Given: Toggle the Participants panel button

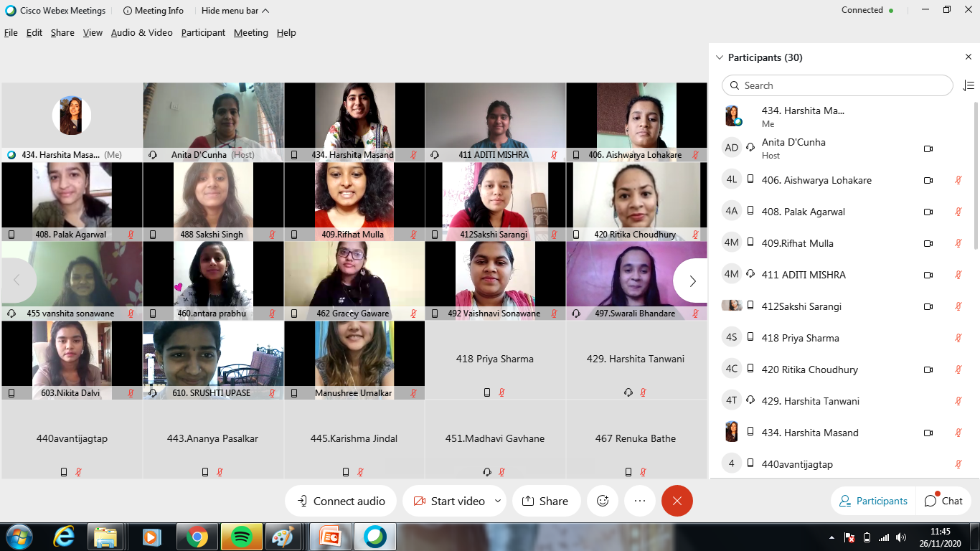Looking at the screenshot, I should click(873, 501).
